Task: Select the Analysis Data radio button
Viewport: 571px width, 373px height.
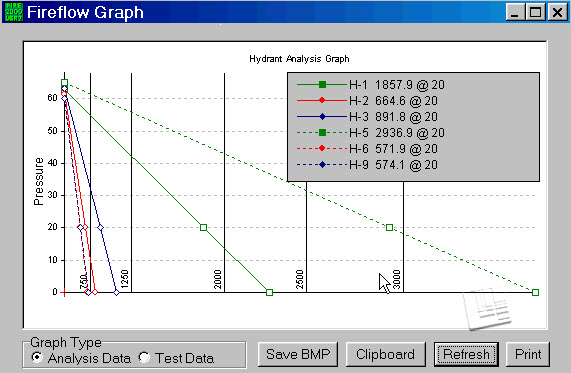Action: coord(37,358)
